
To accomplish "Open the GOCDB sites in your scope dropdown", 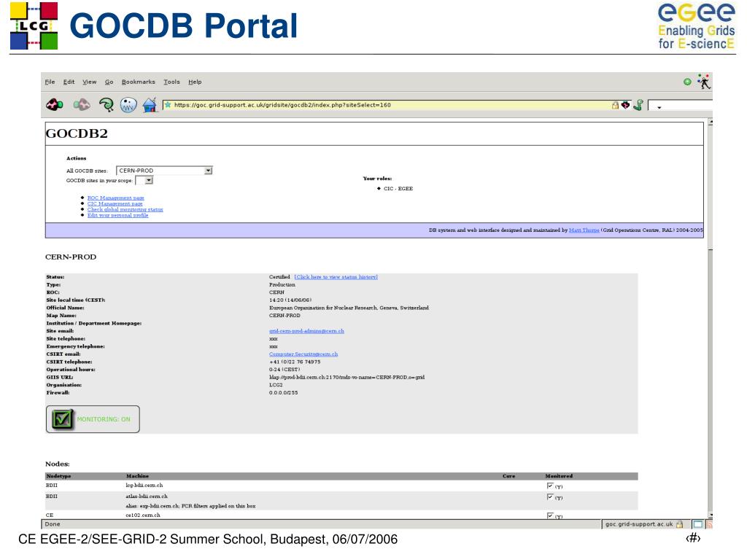I will (x=144, y=181).
